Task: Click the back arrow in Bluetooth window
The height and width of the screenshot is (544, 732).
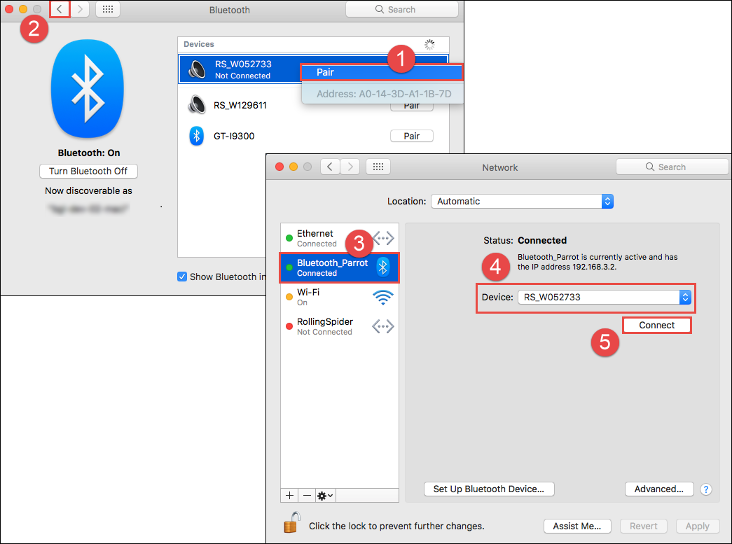Action: (59, 9)
